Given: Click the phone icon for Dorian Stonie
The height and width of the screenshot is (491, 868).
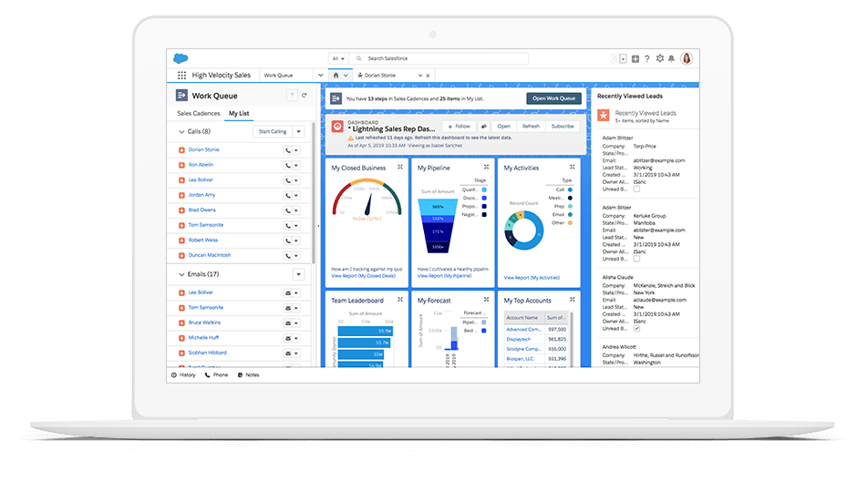Looking at the screenshot, I should coord(289,150).
